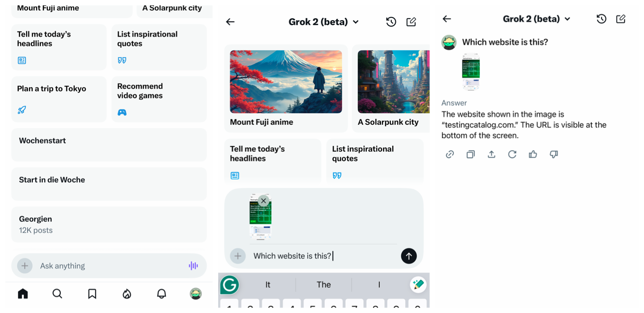Remove the attached screenshot with X button
The height and width of the screenshot is (313, 644).
tap(264, 201)
